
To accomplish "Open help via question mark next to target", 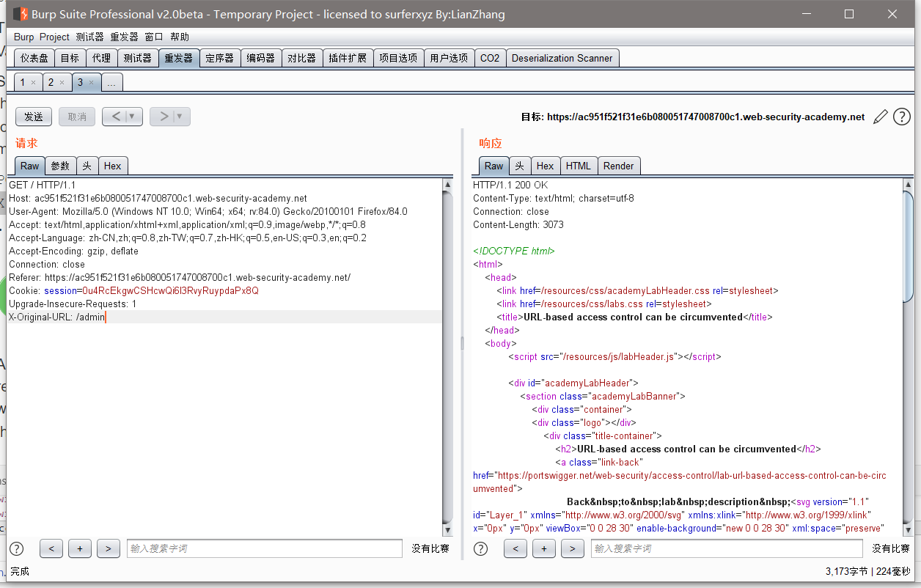I will 902,116.
